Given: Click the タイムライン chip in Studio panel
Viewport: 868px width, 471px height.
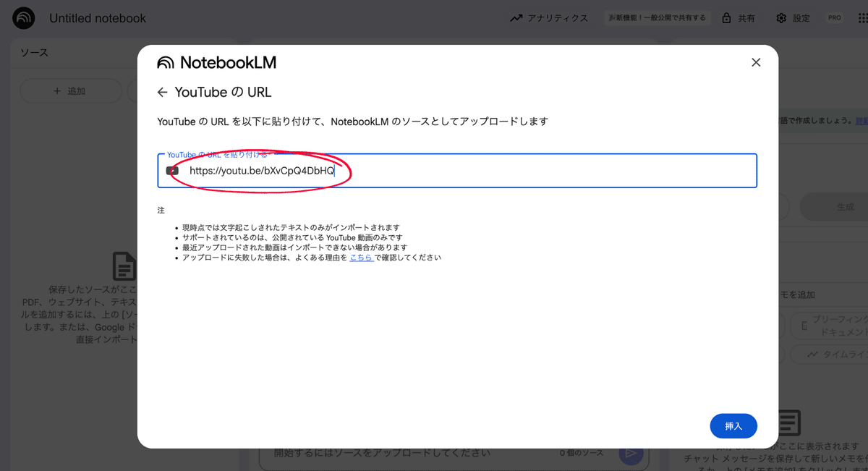Looking at the screenshot, I should point(828,355).
